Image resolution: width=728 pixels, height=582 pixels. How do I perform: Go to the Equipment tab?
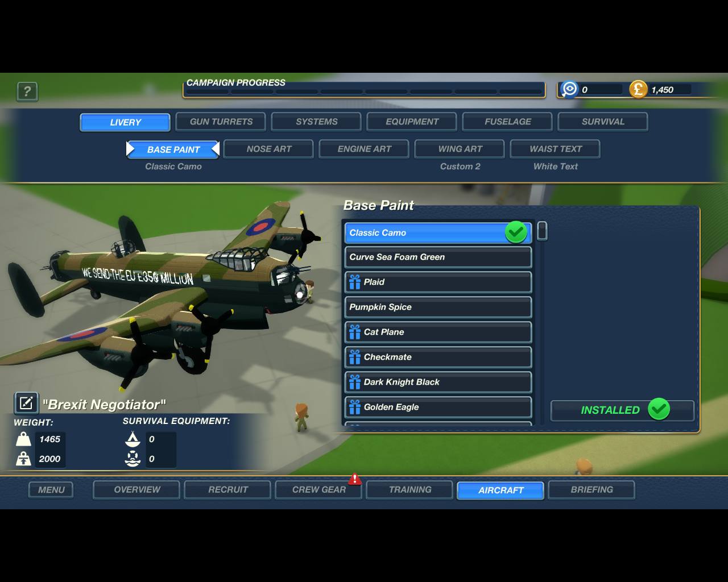coord(412,122)
